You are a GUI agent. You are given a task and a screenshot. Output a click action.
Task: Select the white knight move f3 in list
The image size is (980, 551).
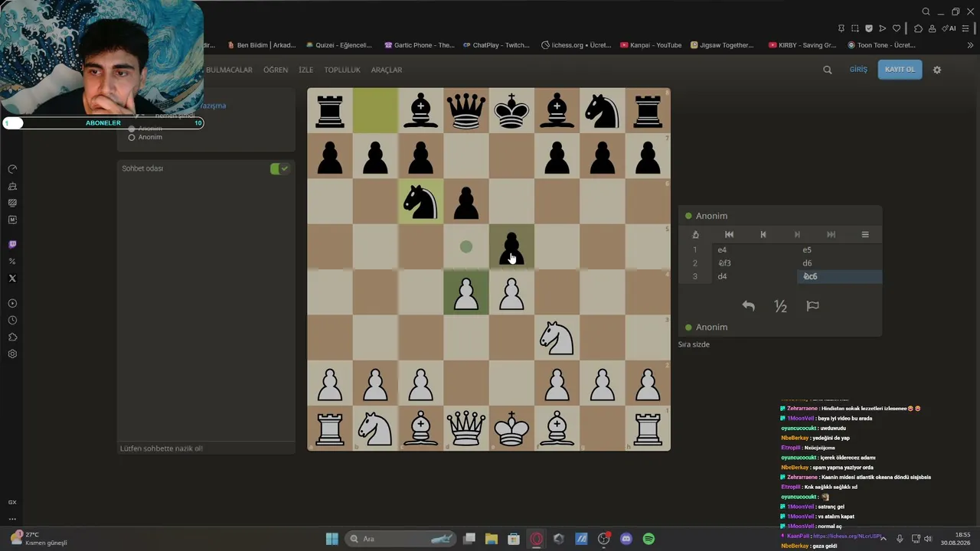[x=755, y=263]
